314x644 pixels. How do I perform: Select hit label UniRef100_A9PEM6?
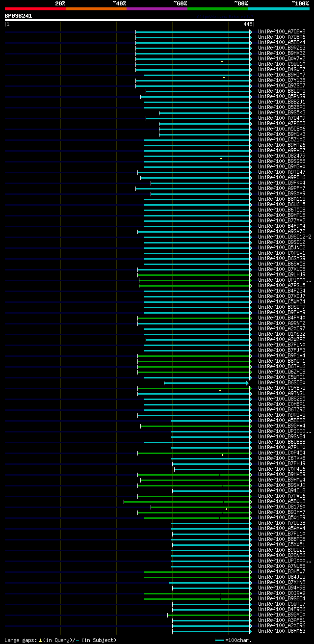click(282, 178)
